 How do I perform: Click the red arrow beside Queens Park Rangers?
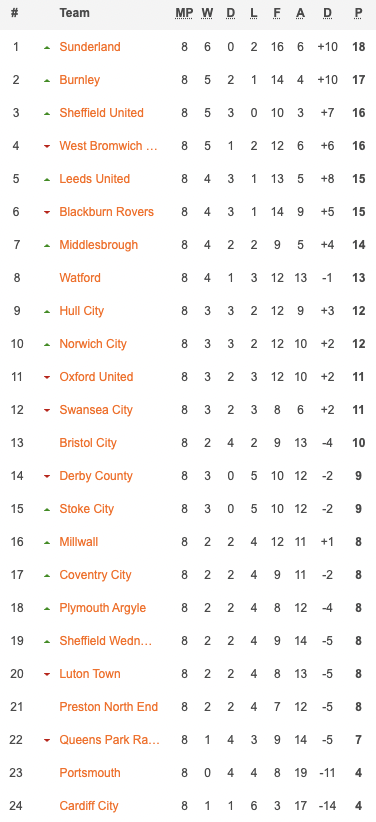[x=47, y=741]
